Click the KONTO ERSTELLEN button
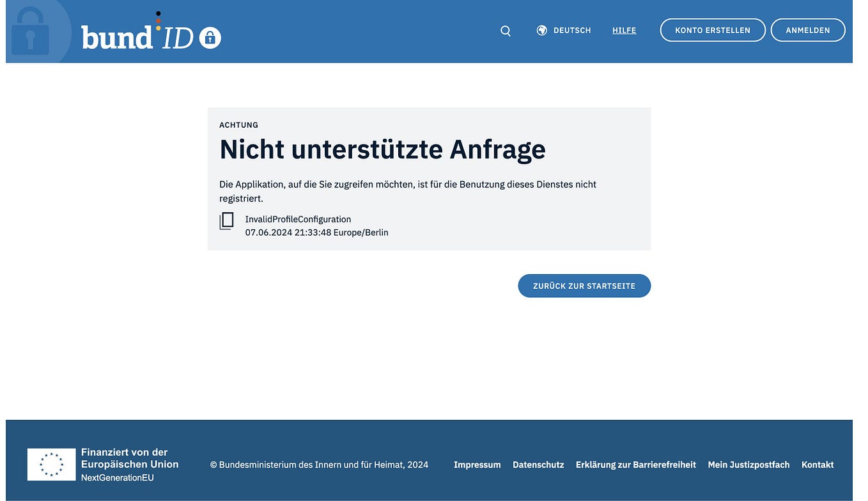The width and height of the screenshot is (868, 501). click(x=713, y=29)
